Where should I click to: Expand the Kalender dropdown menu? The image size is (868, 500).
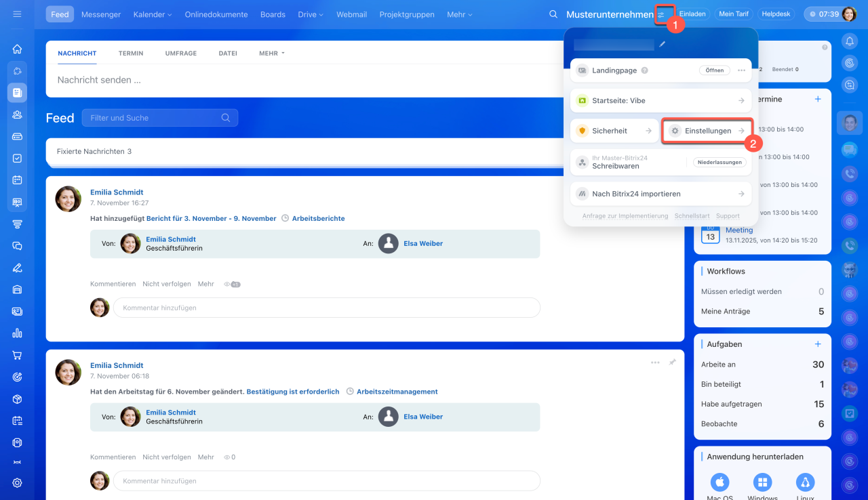152,14
